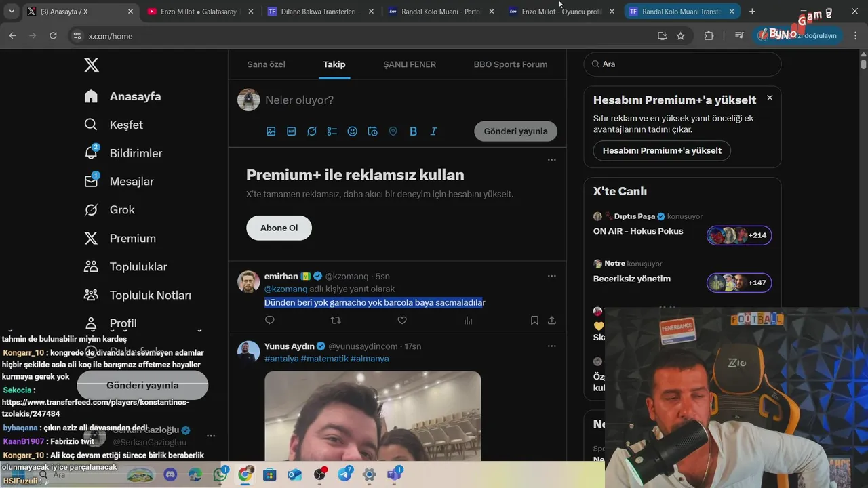
Task: Bookmark emirhan's post
Action: tap(534, 320)
